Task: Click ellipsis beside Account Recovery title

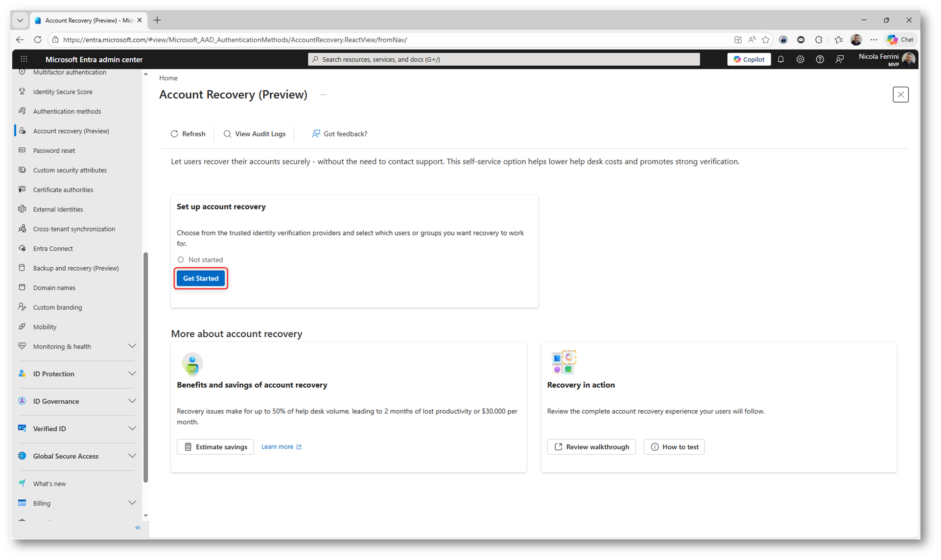Action: pyautogui.click(x=323, y=94)
